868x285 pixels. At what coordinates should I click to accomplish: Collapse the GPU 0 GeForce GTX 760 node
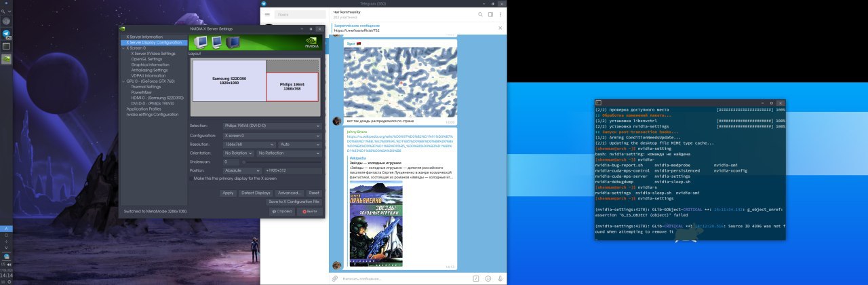coord(123,81)
